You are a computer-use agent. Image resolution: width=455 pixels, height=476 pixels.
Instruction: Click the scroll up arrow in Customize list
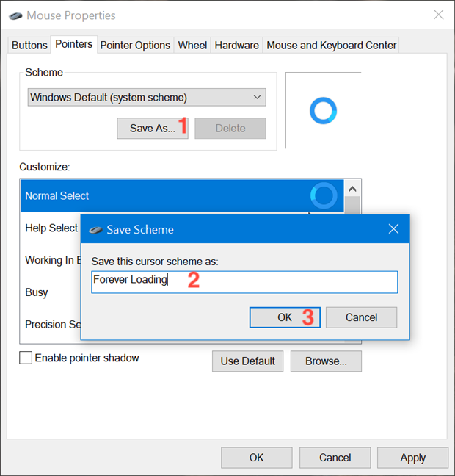click(x=352, y=189)
